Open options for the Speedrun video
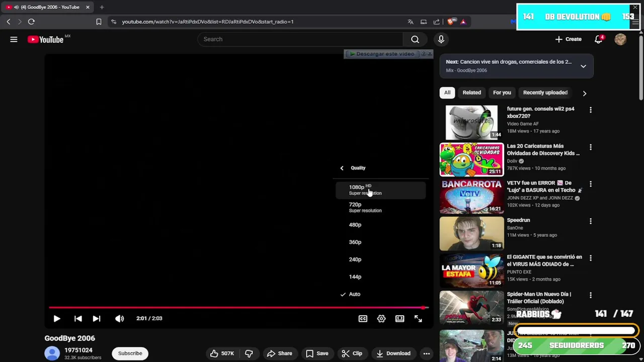The width and height of the screenshot is (644, 362). coord(591,221)
